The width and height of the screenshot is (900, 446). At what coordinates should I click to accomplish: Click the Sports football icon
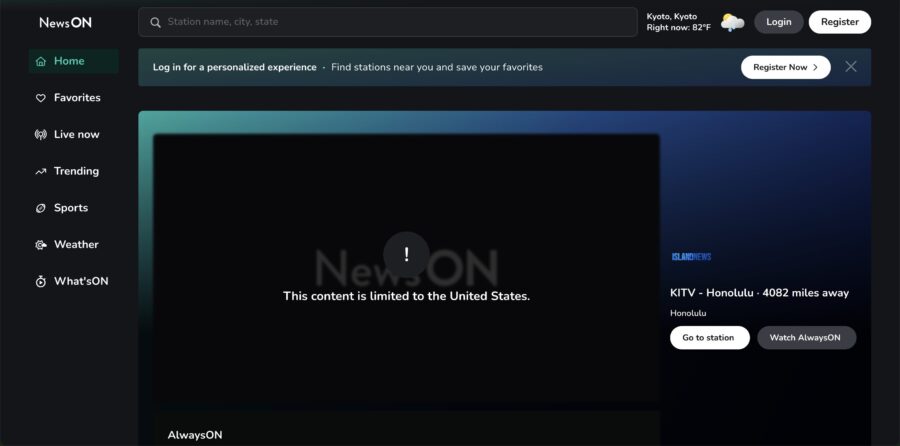[x=41, y=208]
